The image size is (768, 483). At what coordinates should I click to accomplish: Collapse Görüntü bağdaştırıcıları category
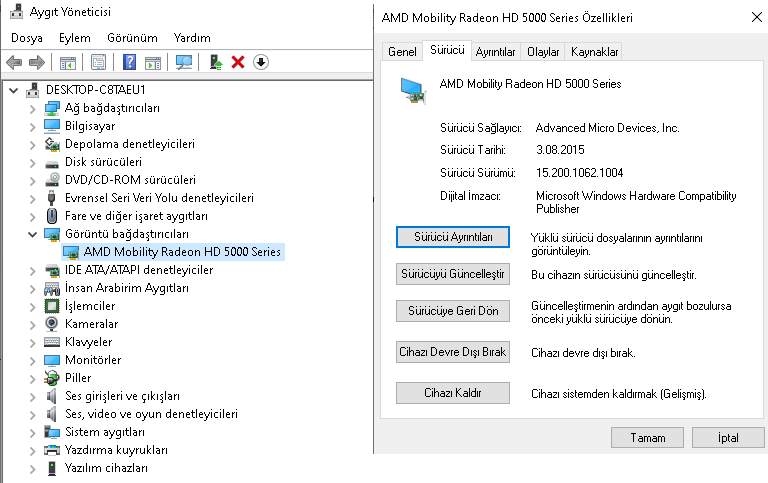click(32, 234)
